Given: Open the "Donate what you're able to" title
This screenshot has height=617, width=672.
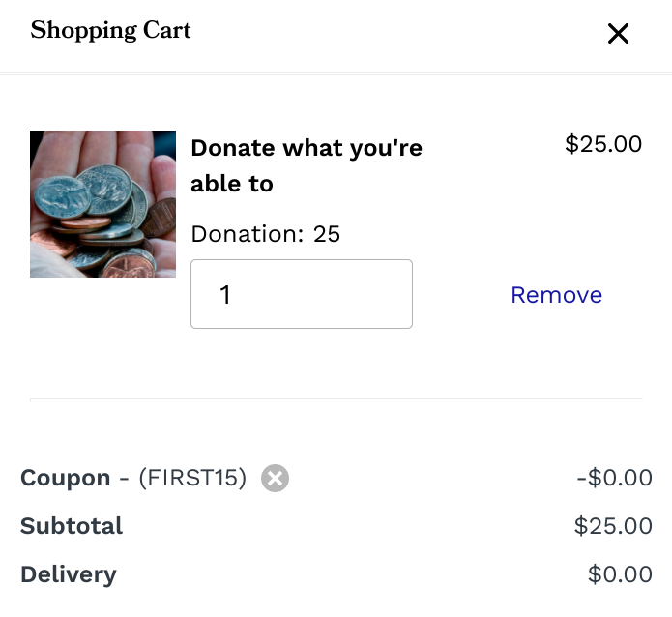Looking at the screenshot, I should 307,165.
